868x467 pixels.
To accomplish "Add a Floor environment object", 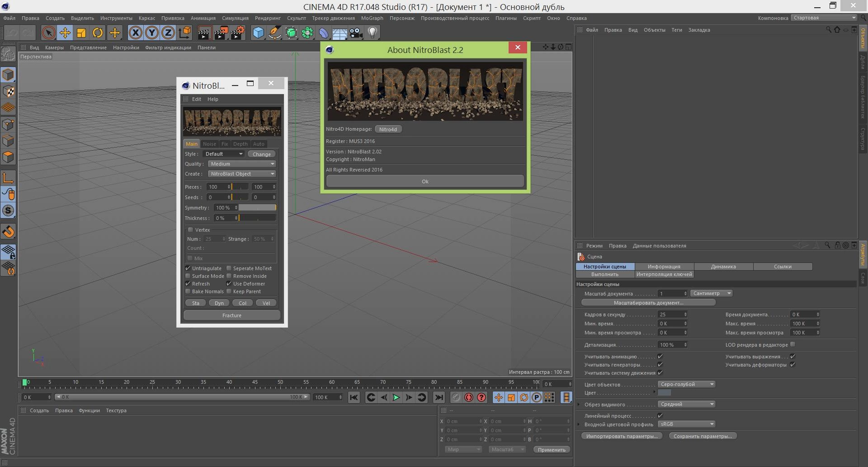I will coord(340,33).
